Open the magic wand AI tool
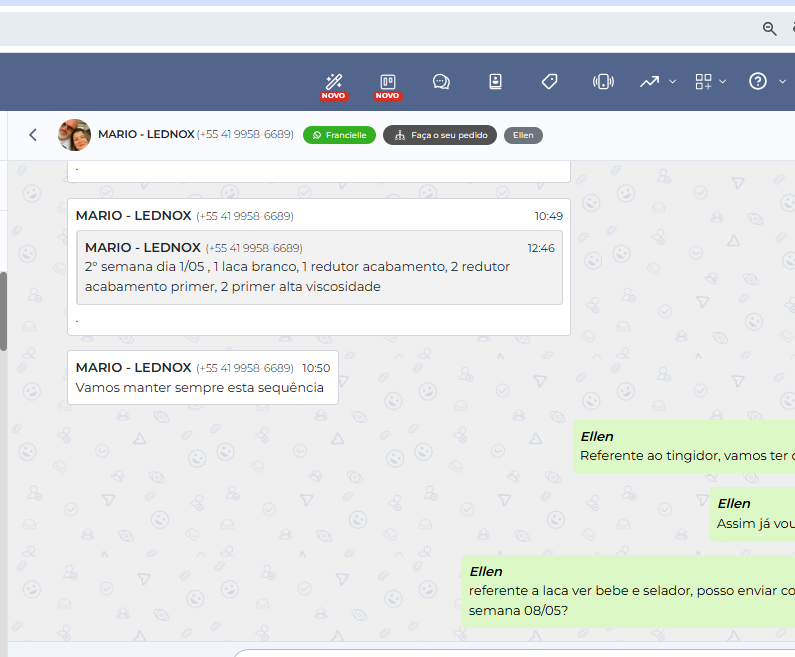 pyautogui.click(x=334, y=82)
